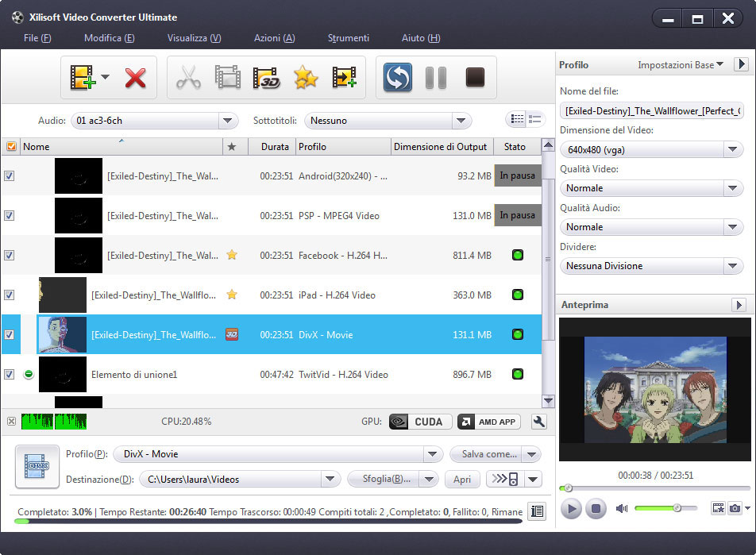Uncheck the iPad - H.264 Video row checkbox
The height and width of the screenshot is (555, 756).
coord(10,295)
